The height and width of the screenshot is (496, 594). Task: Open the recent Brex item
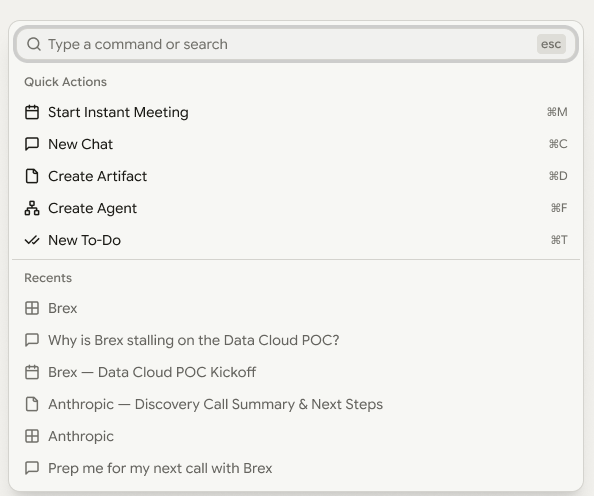(x=296, y=308)
